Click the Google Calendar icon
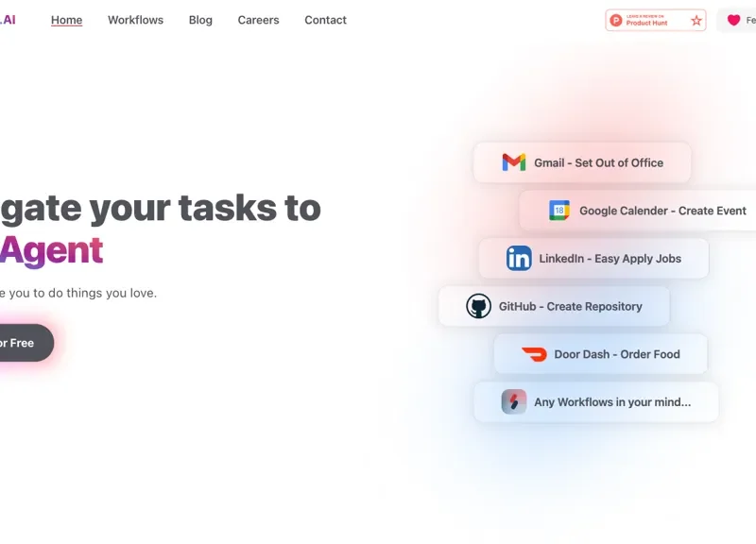This screenshot has width=756, height=544. click(x=559, y=211)
